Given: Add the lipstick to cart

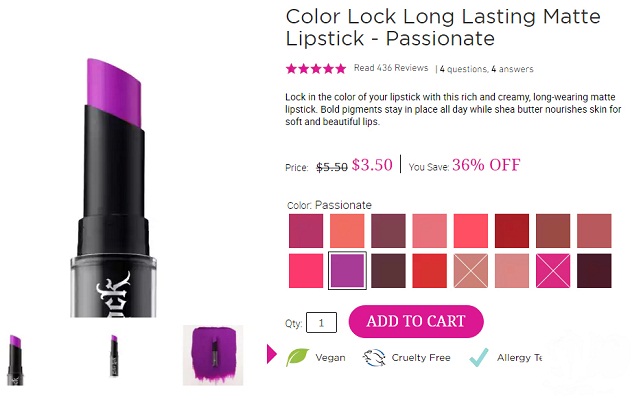Looking at the screenshot, I should 416,321.
